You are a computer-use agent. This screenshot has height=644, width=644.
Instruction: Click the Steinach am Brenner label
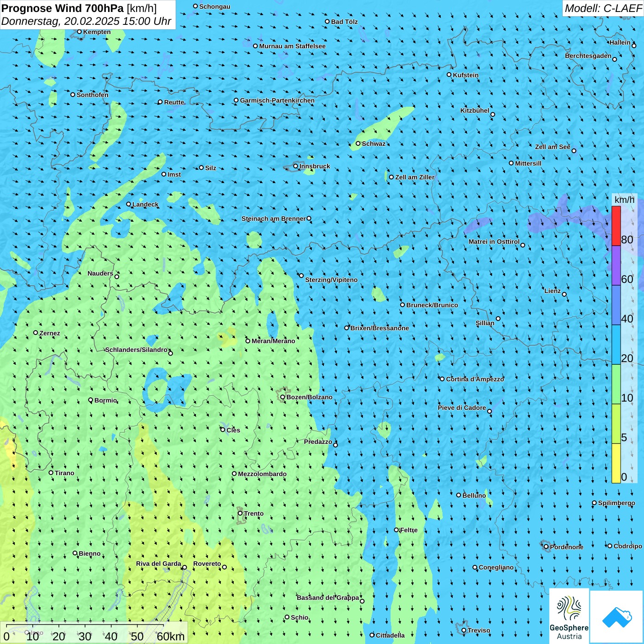tap(274, 218)
